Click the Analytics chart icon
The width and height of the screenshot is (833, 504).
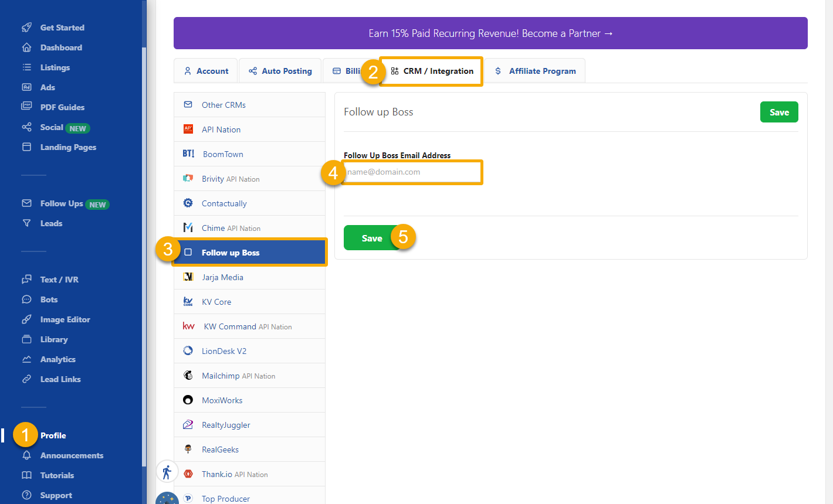[26, 359]
